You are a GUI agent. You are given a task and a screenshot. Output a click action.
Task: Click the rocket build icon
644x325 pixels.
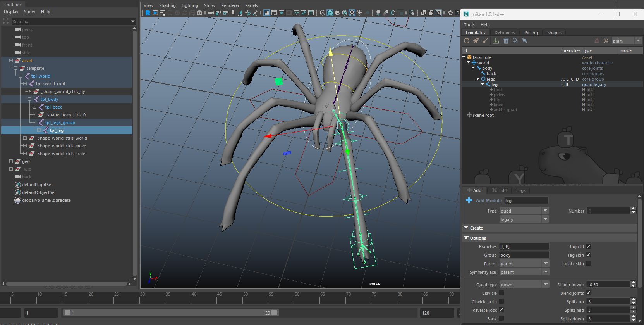click(x=476, y=41)
